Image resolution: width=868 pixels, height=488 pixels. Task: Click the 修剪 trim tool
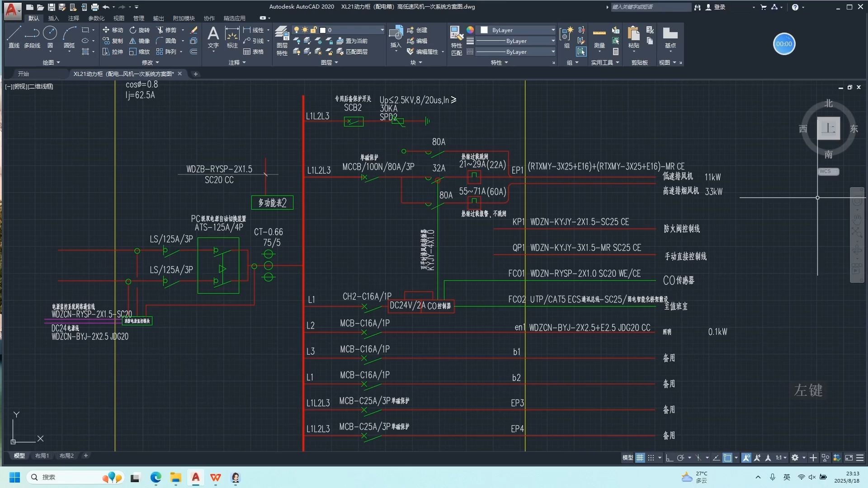click(166, 30)
